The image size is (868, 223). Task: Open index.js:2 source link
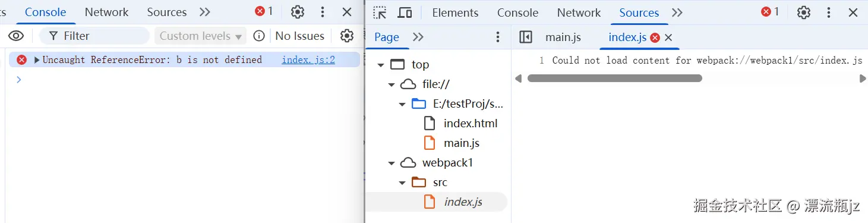coord(308,59)
